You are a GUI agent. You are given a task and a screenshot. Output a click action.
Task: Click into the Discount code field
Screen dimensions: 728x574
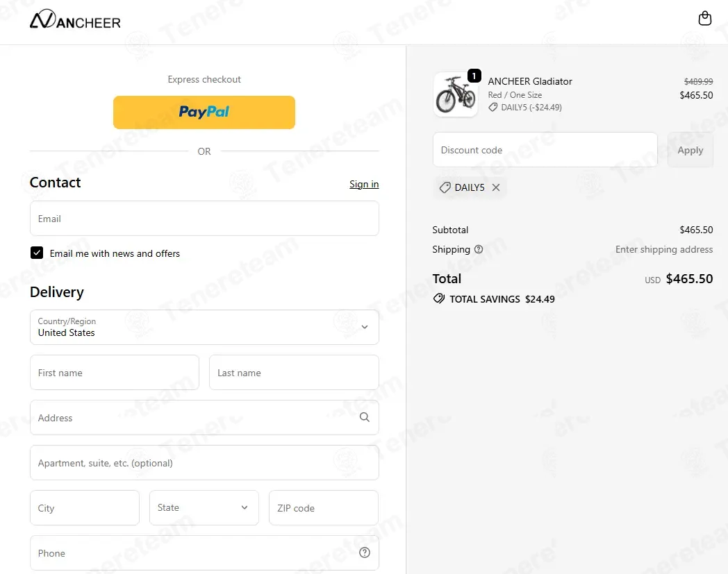(545, 150)
